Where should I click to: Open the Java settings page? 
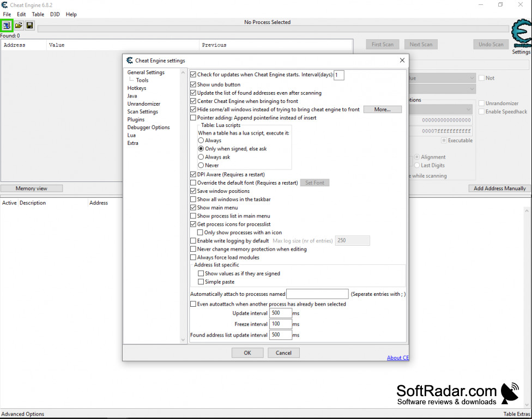click(132, 96)
